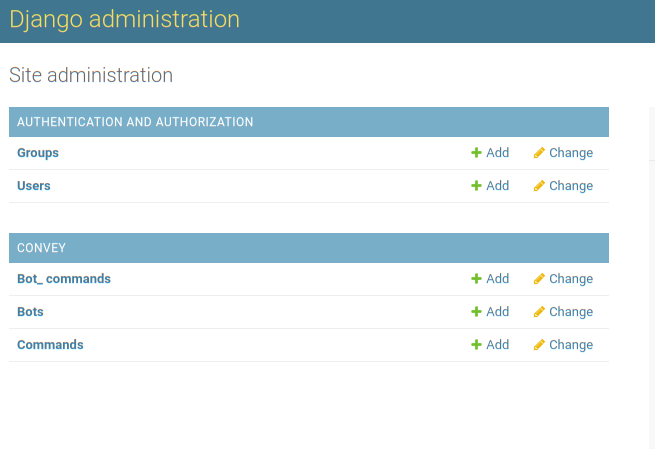Go to Django administration home title
The width and height of the screenshot is (655, 449).
(124, 20)
